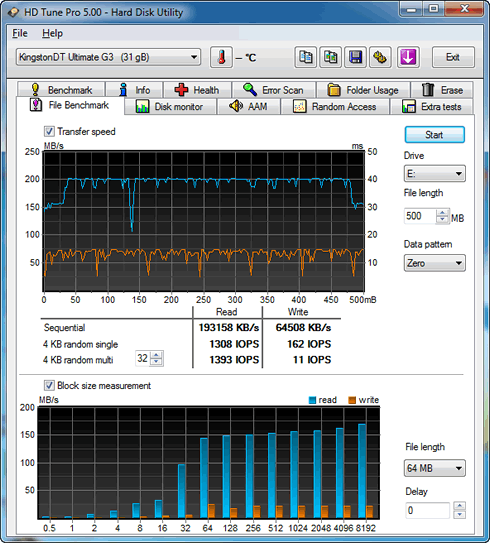Increase the Delay spinner value
490x543 pixels.
[x=460, y=506]
